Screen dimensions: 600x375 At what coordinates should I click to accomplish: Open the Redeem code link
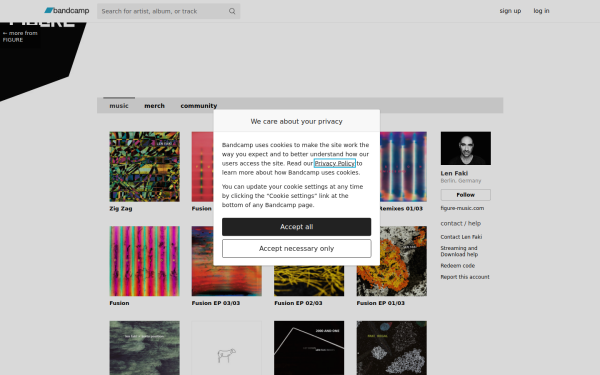tap(458, 266)
